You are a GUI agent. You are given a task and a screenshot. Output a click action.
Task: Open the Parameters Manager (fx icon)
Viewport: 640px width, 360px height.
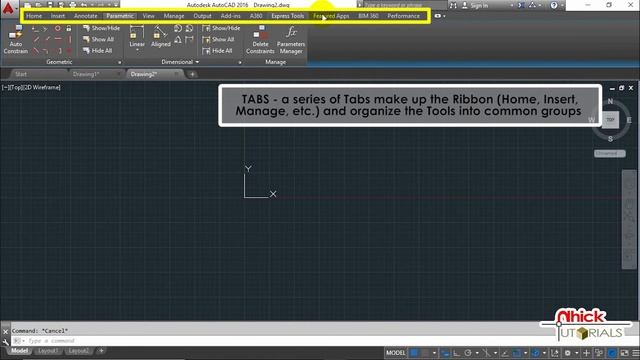pyautogui.click(x=291, y=40)
